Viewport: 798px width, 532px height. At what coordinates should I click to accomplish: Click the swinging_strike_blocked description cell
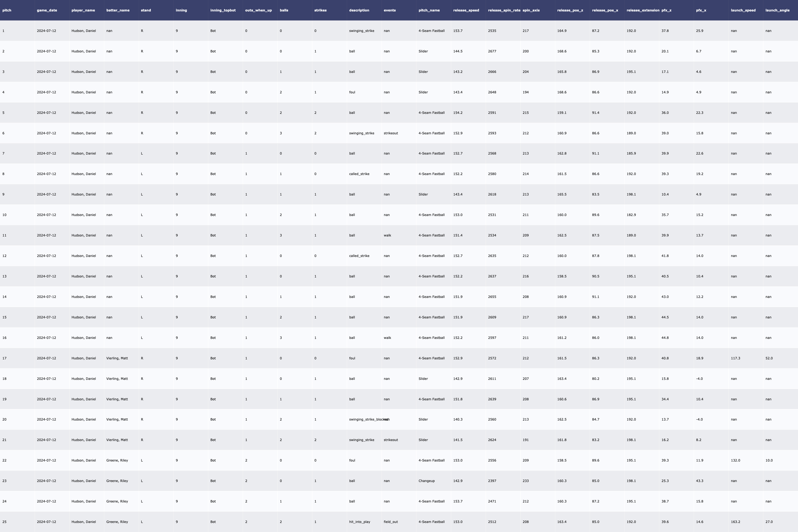[365, 419]
